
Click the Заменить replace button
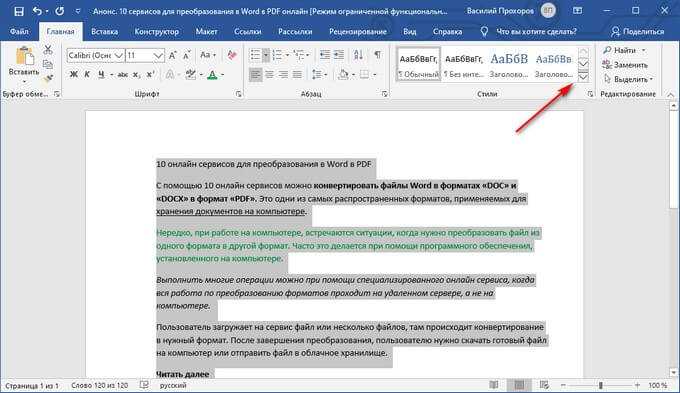tap(625, 65)
